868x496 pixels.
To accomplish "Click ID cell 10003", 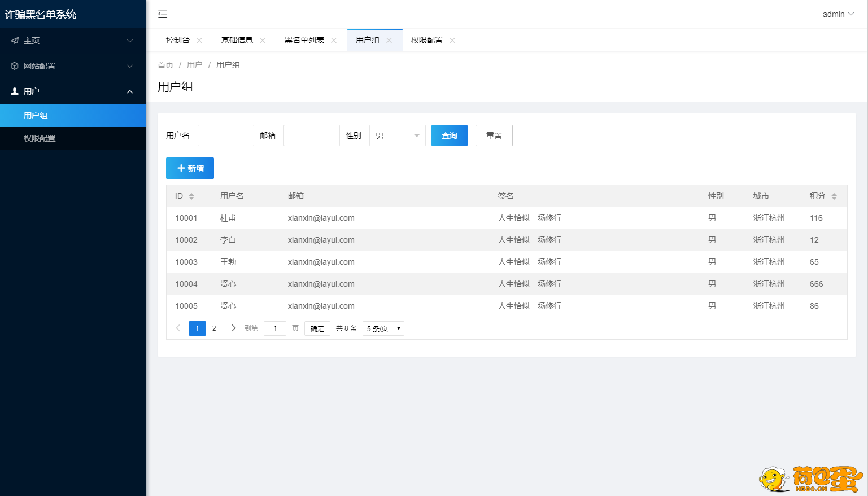I will [x=186, y=262].
